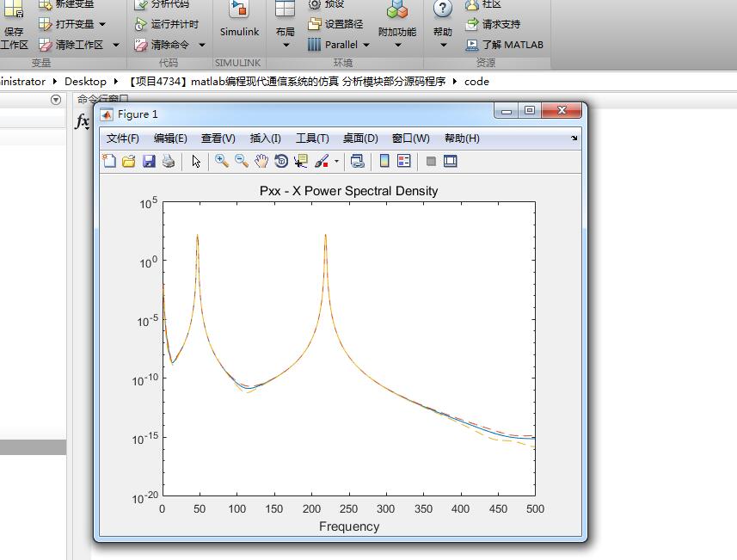Image resolution: width=737 pixels, height=560 pixels.
Task: Click the Hide Plot Tools icon
Action: tap(431, 161)
